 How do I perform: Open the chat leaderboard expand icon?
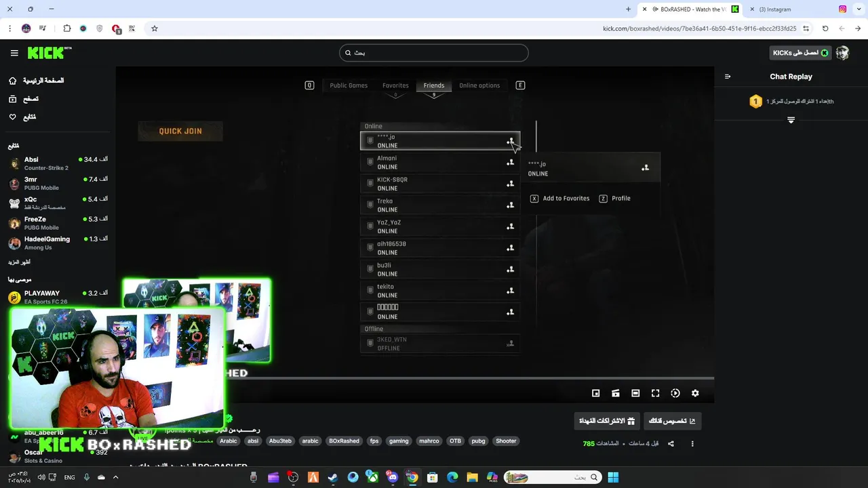pos(791,120)
